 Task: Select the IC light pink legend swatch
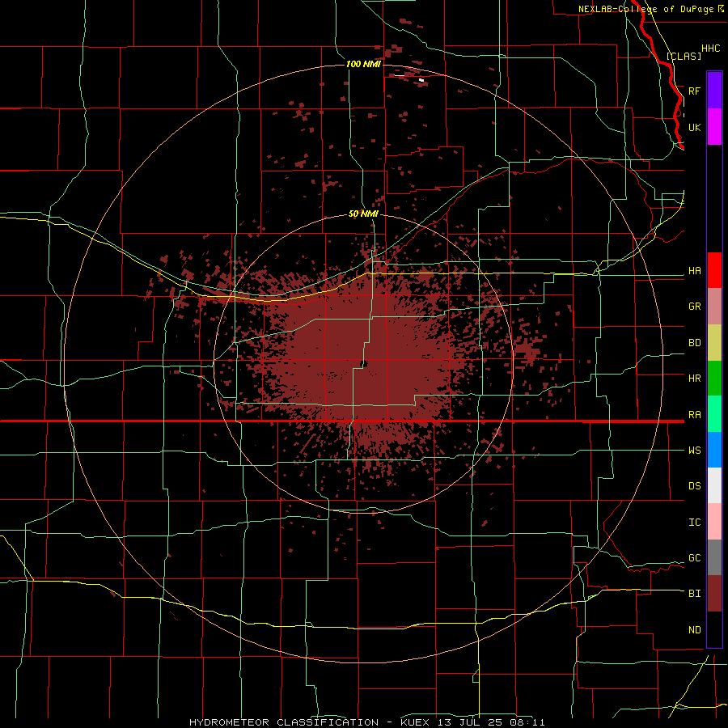[714, 522]
